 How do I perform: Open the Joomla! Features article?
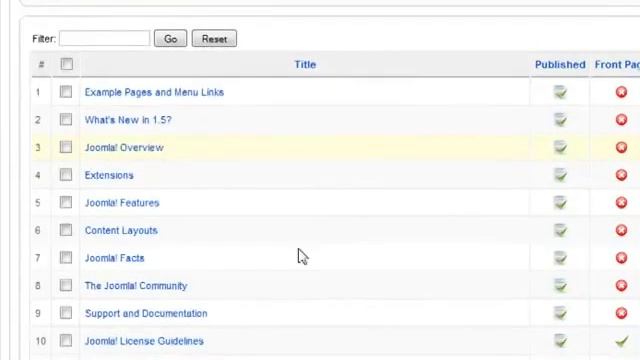[x=122, y=203]
